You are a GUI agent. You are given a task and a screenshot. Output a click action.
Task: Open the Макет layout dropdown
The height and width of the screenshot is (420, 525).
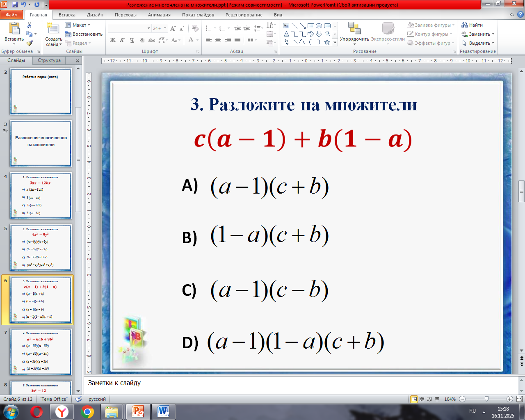click(x=78, y=25)
